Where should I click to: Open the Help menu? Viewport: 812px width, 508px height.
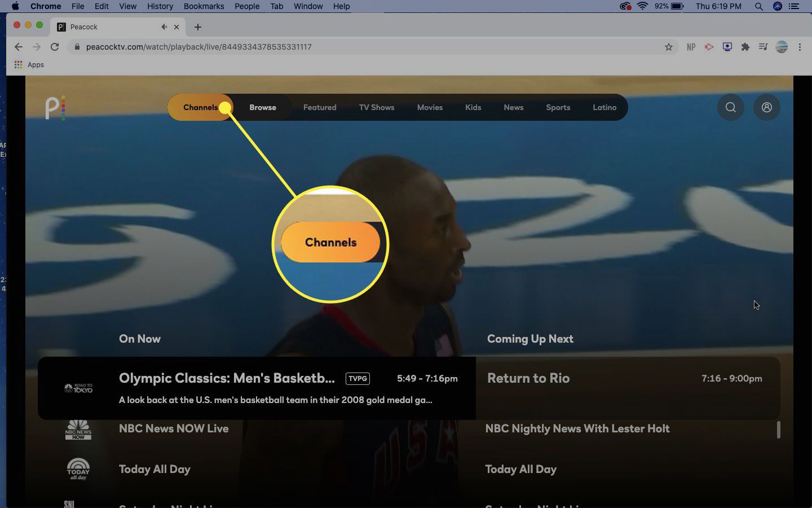point(341,6)
